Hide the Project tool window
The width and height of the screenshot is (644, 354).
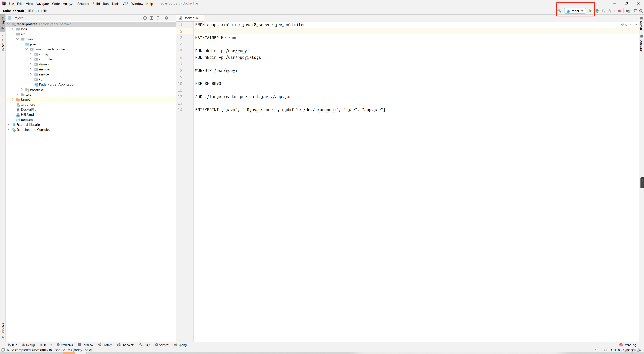(x=173, y=18)
